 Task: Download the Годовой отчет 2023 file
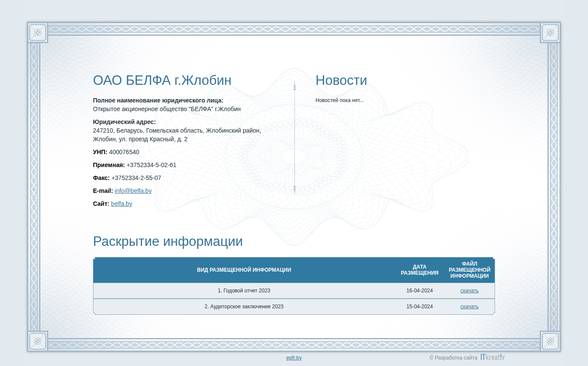(x=469, y=291)
